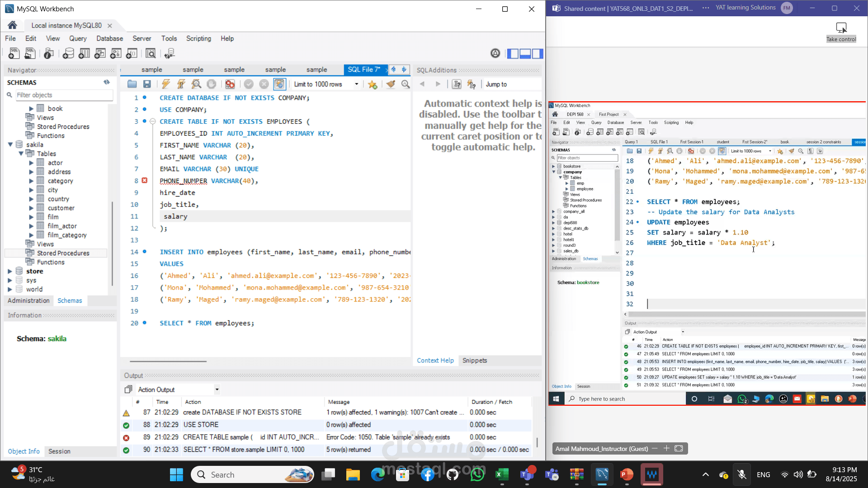Click the reconnect to DBMS icon

[170, 54]
